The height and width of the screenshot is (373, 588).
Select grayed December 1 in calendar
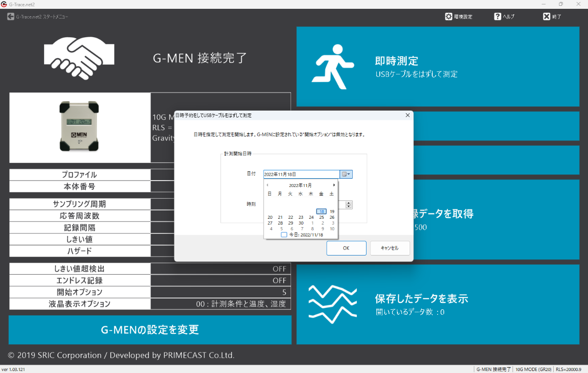point(312,223)
